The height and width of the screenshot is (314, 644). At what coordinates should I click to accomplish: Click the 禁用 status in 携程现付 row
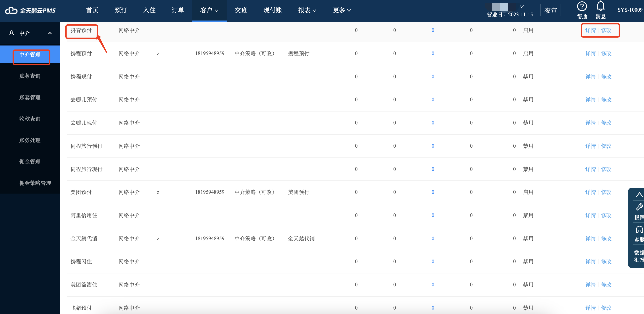point(528,76)
